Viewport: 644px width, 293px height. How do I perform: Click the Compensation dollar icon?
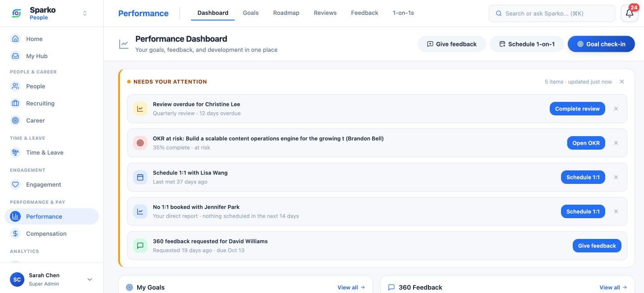pos(15,233)
